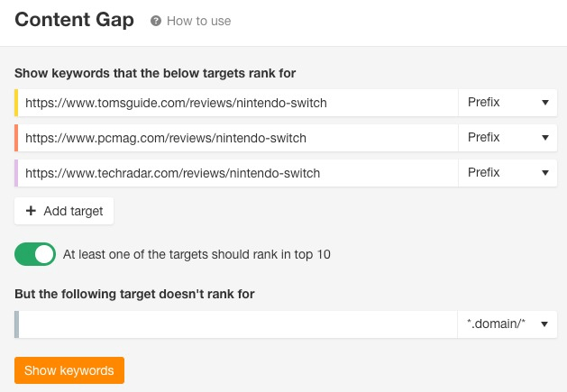This screenshot has width=567, height=392.
Task: Open Prefix dropdown for tomsguide target
Action: coord(508,103)
